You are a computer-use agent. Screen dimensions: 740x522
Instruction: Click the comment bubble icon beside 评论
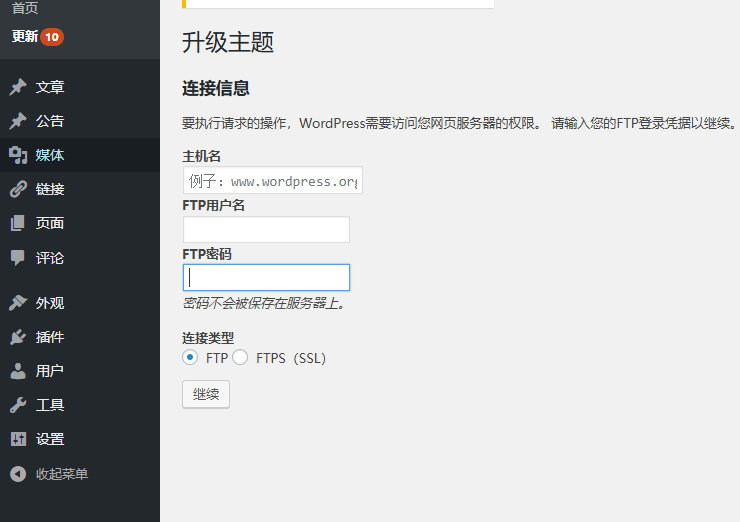(x=18, y=258)
